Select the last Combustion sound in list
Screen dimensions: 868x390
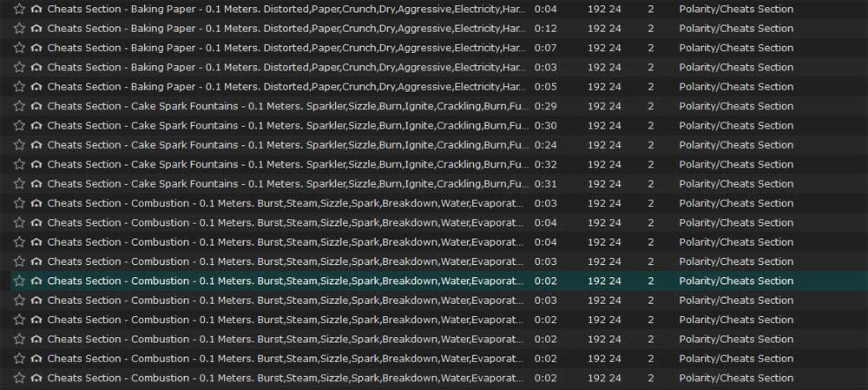(x=285, y=378)
